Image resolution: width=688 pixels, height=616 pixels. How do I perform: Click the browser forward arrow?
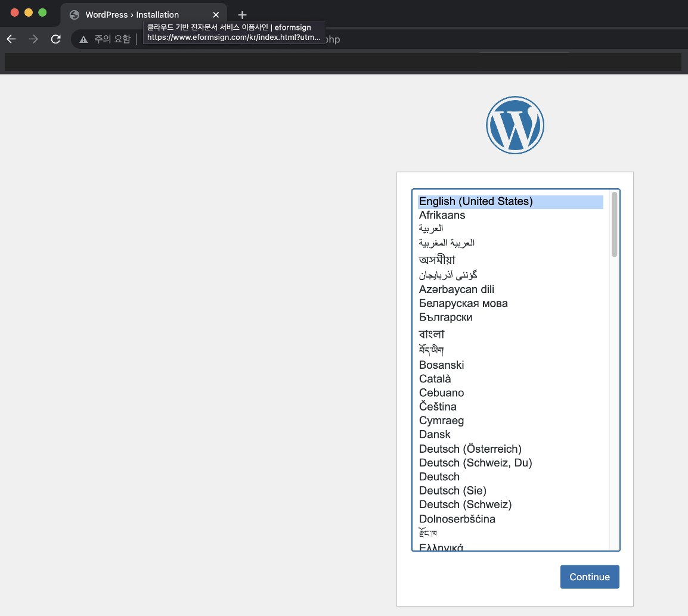tap(33, 39)
